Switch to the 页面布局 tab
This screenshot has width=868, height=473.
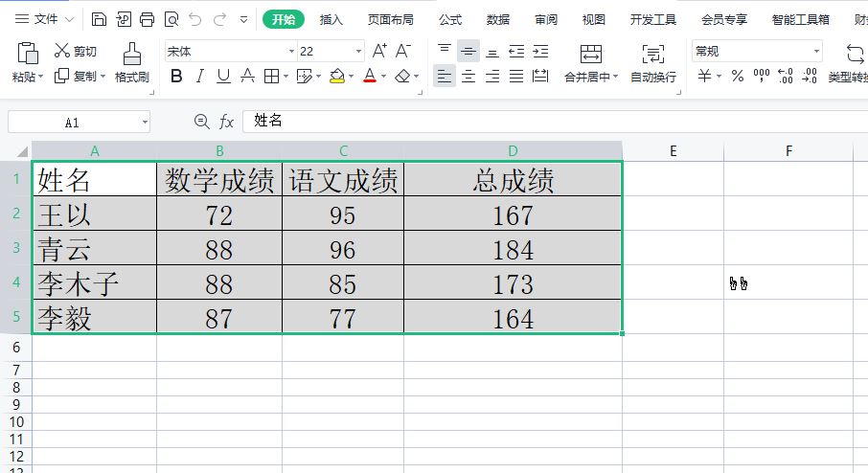tap(390, 19)
